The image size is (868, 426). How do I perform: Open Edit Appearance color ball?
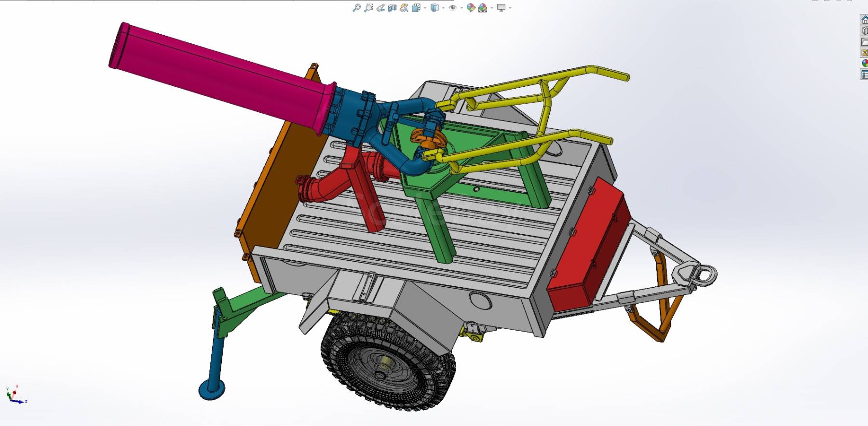[x=471, y=8]
